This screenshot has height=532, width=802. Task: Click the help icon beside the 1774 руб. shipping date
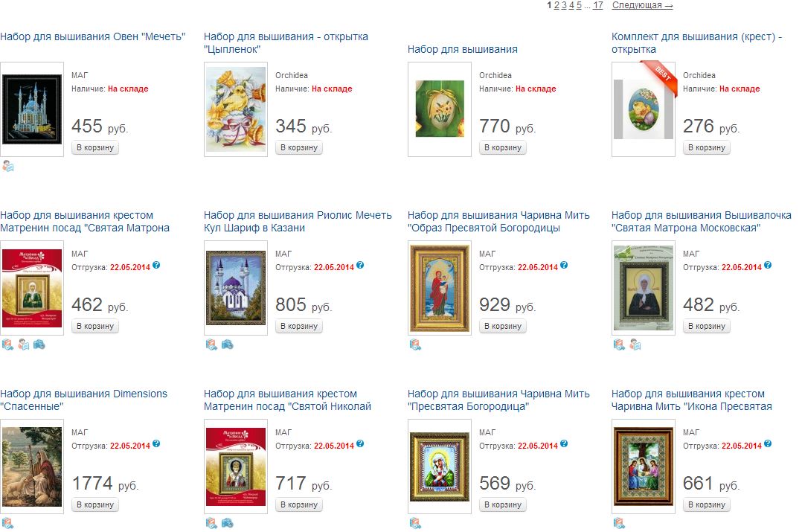point(157,444)
